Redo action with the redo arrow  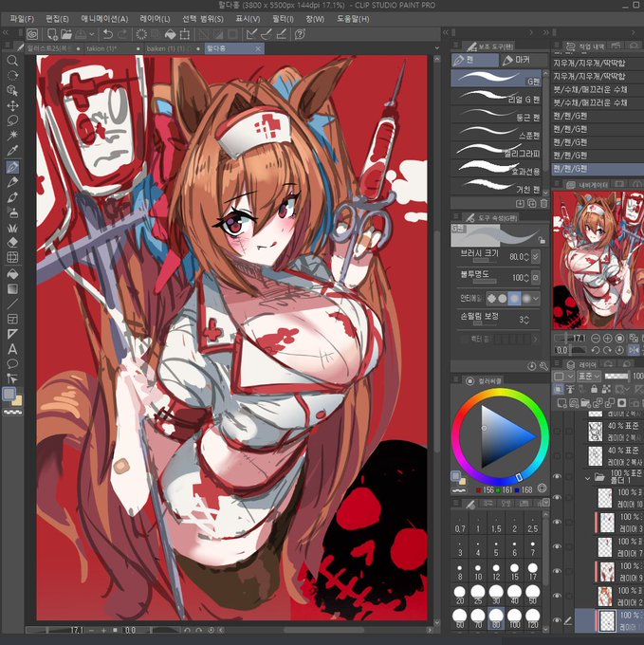tap(122, 34)
